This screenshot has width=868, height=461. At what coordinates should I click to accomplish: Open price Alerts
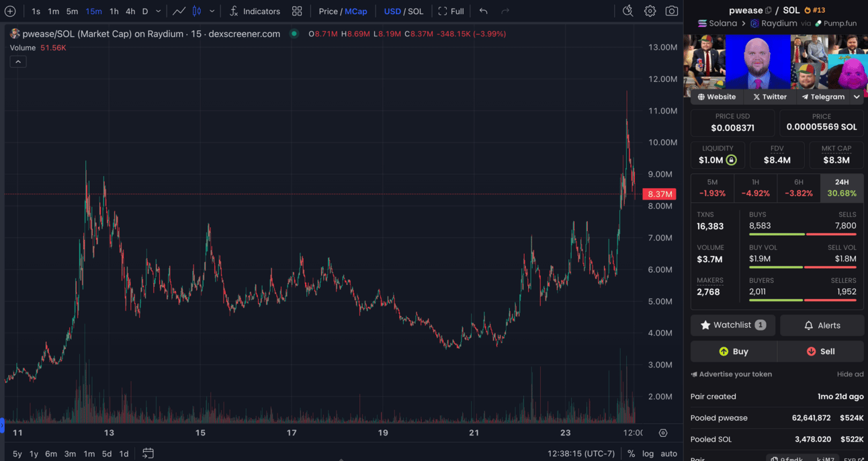coord(822,325)
